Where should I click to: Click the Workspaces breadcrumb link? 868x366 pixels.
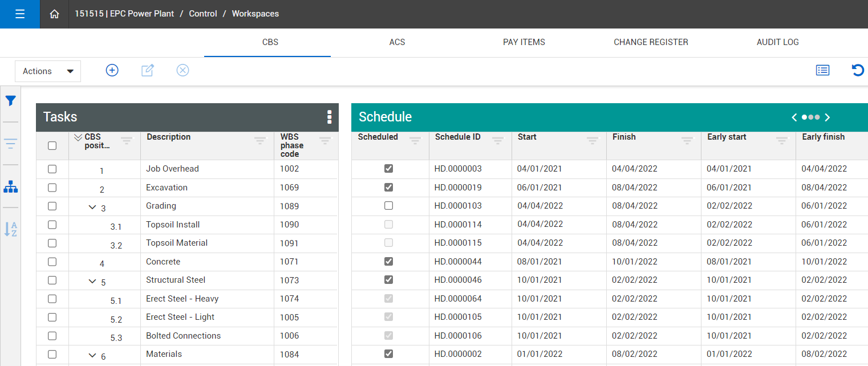[255, 14]
